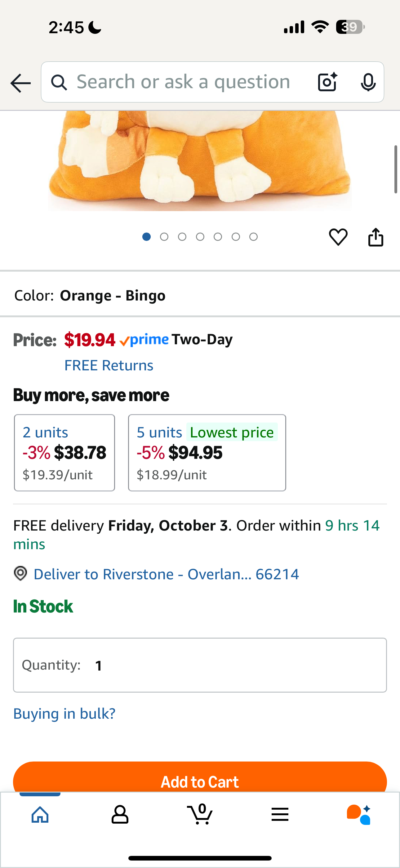Open the account profile tab

coord(120,815)
